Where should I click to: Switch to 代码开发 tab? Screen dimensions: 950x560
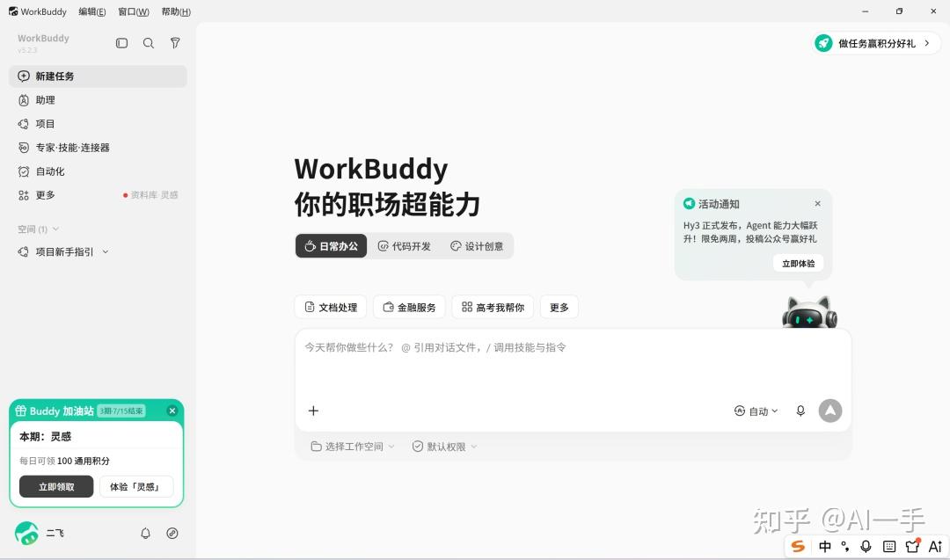tap(404, 246)
